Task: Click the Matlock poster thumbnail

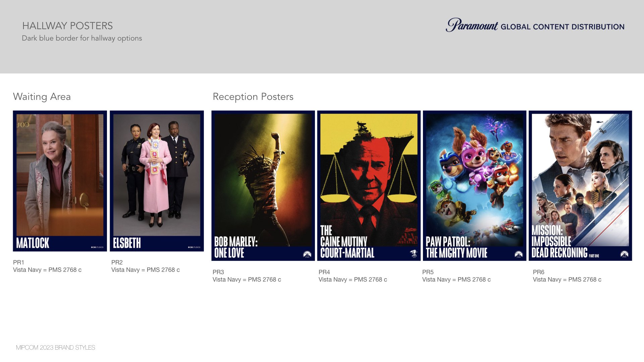Action: tap(60, 181)
